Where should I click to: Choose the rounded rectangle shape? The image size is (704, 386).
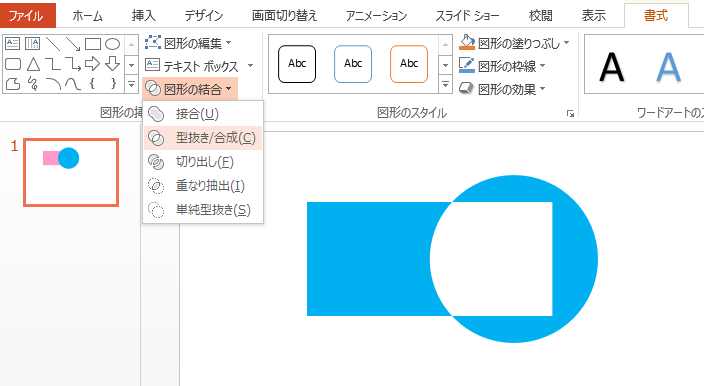click(x=13, y=64)
